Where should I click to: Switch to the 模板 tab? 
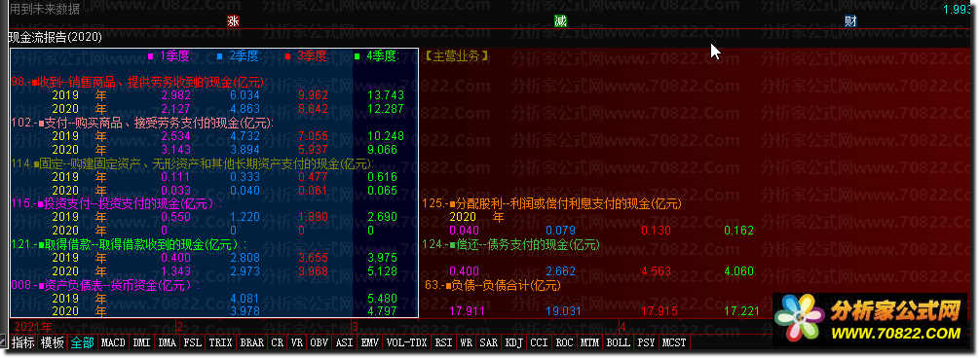(53, 342)
